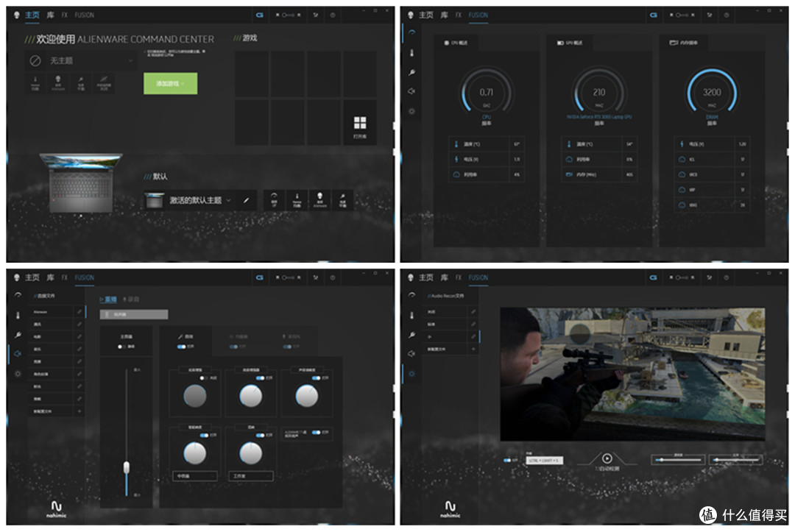Select the power plug sidebar icon in the Audio Recon window

pos(411,335)
